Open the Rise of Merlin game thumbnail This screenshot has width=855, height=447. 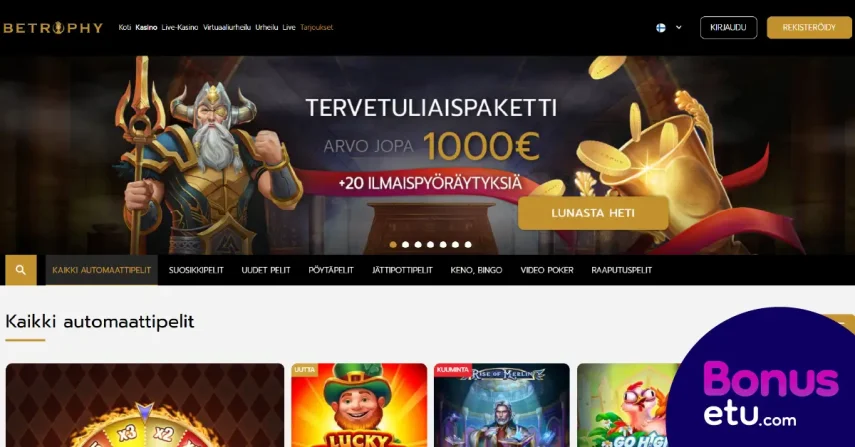[502, 405]
